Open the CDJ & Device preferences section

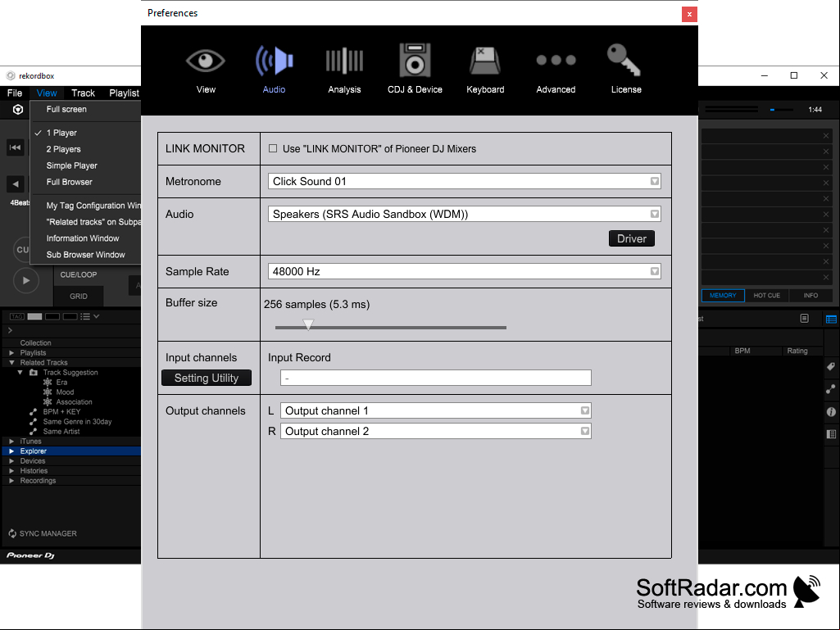point(415,69)
